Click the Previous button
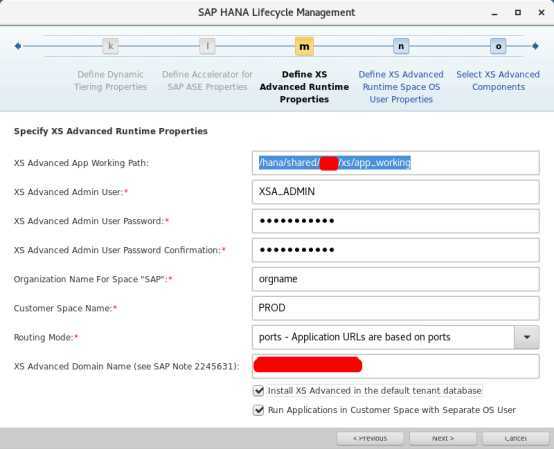Viewport: 554px width, 450px height. tap(370, 438)
